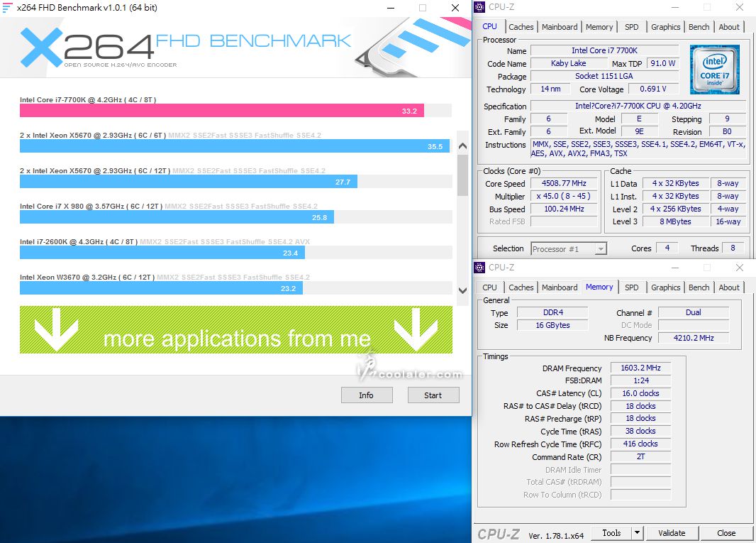
Task: Click the Technology value 14 nm
Action: tap(550, 89)
